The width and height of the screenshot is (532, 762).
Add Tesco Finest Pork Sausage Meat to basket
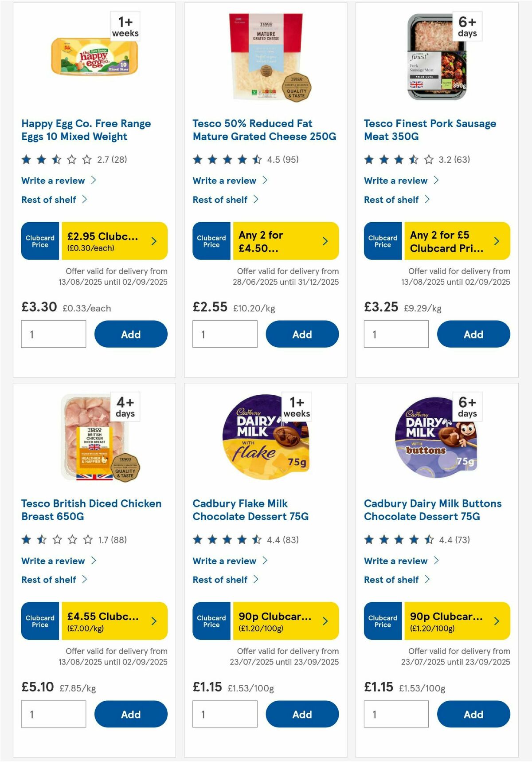(x=473, y=334)
